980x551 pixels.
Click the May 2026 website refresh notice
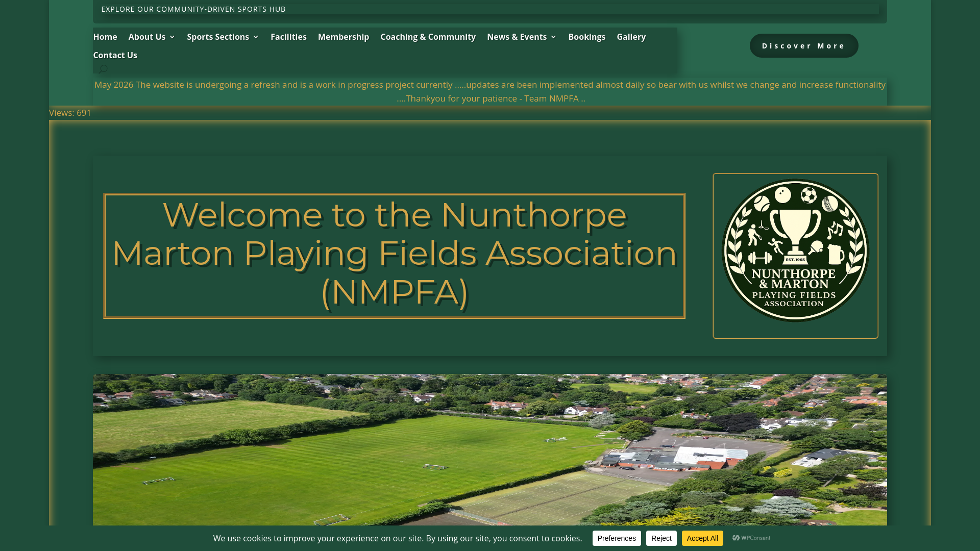pos(490,92)
